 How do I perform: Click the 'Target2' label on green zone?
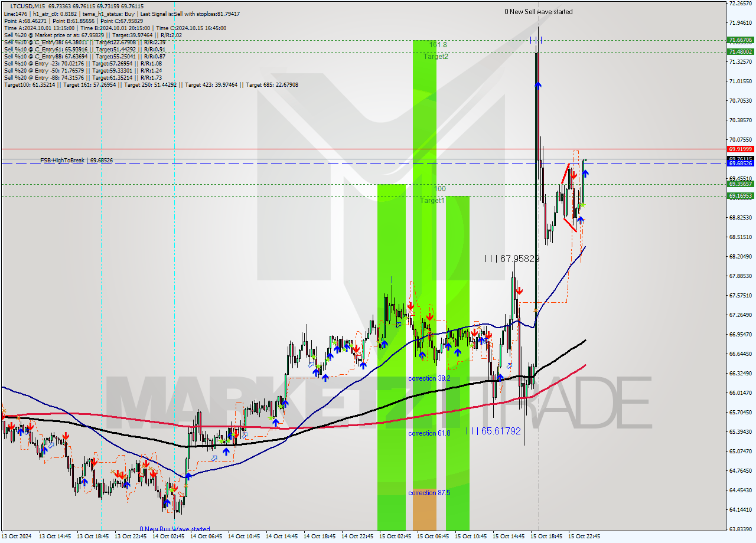point(436,57)
